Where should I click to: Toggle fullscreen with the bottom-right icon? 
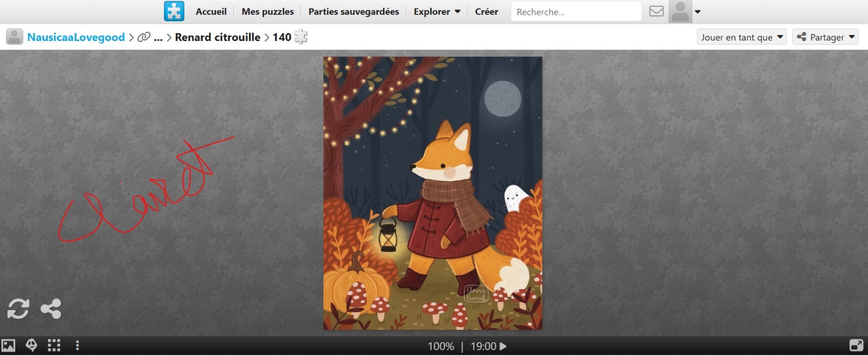click(x=856, y=345)
